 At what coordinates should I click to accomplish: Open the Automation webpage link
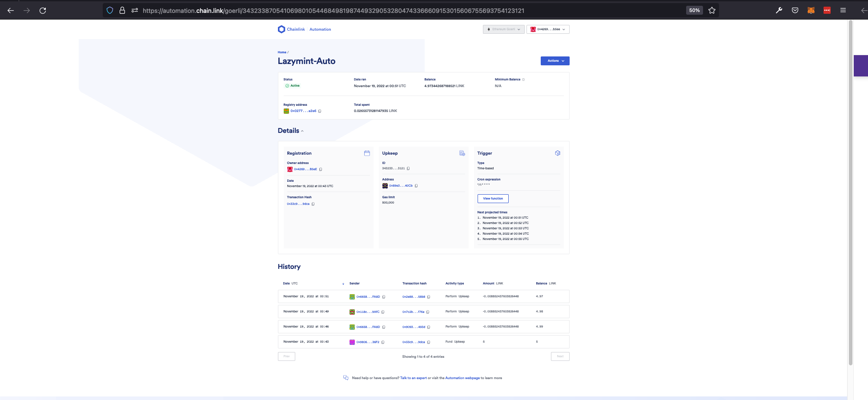(462, 378)
